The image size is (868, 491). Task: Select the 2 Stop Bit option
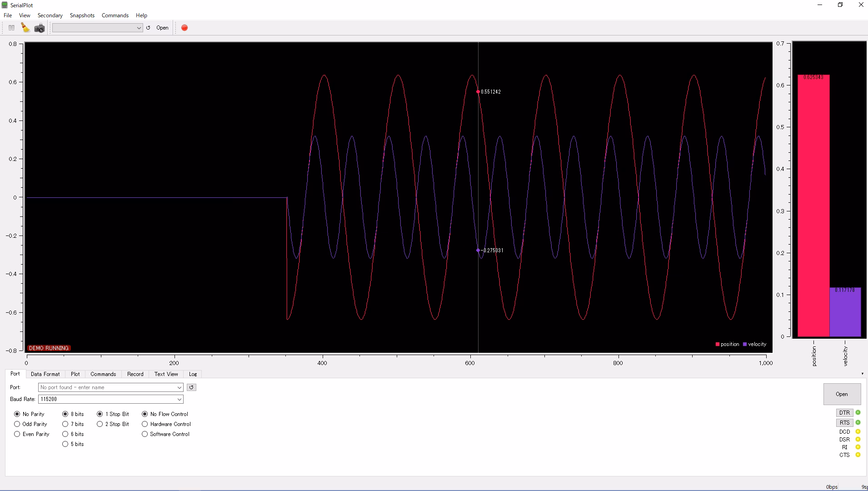click(x=100, y=424)
